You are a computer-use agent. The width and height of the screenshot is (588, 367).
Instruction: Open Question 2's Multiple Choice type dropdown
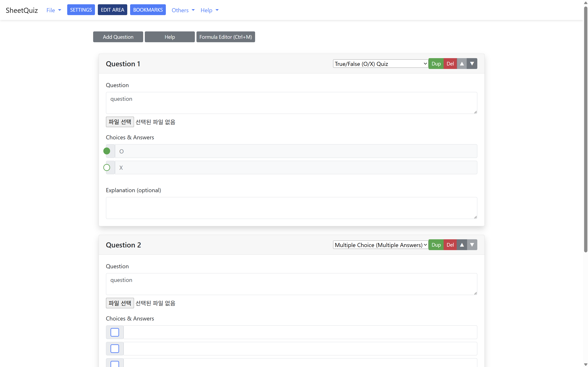pos(380,245)
